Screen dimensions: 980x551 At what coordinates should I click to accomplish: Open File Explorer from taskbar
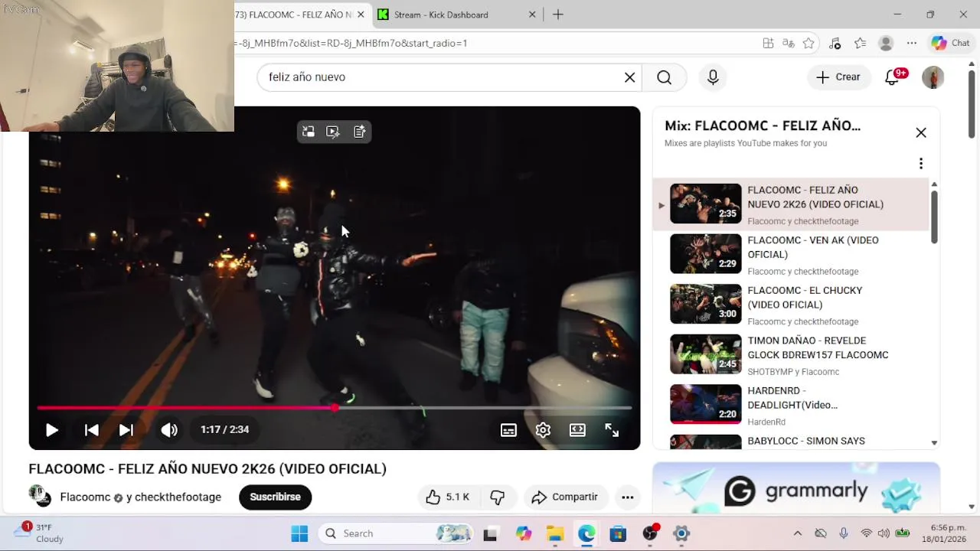pyautogui.click(x=555, y=533)
